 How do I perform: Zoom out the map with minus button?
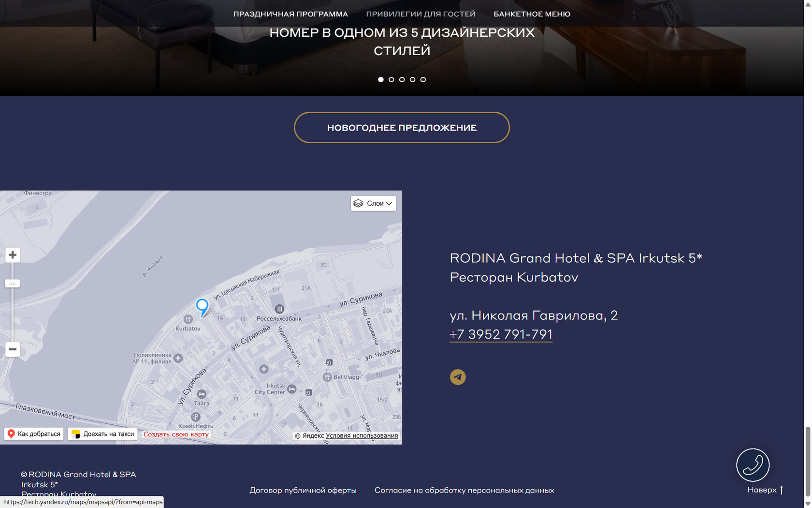tap(13, 349)
